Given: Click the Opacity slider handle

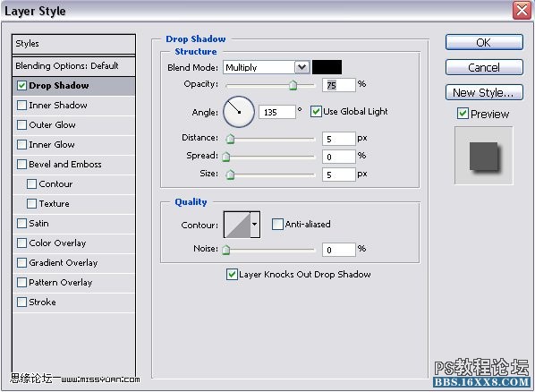Looking at the screenshot, I should pyautogui.click(x=293, y=85).
